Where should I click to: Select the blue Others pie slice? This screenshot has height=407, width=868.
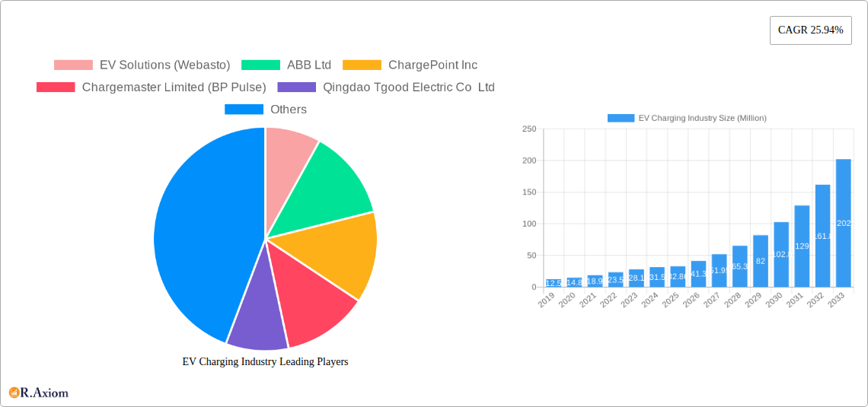pos(198,236)
